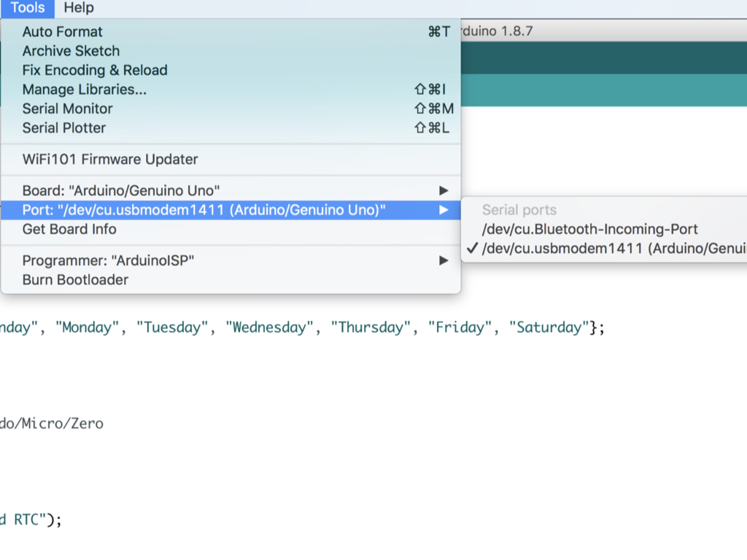Open the Serial Plotter
This screenshot has height=560, width=747.
pos(231,128)
